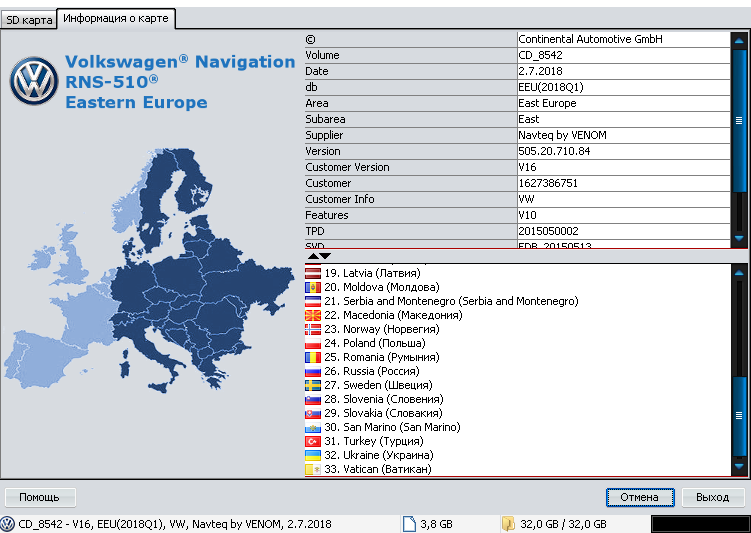
Task: Select 21. Serbia and Montenegro row
Action: tap(517, 301)
